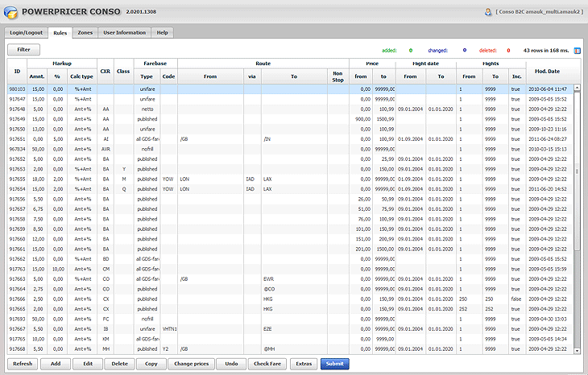The height and width of the screenshot is (375, 588).
Task: Click the 'AVR' carrier cell in row 967834
Action: pos(106,149)
